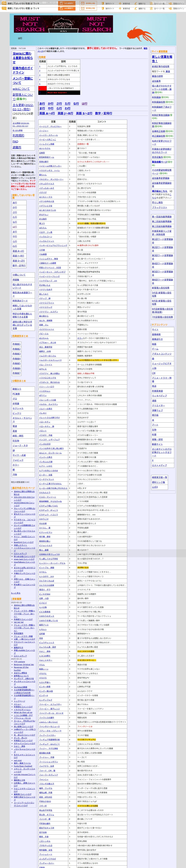This screenshot has width=186, height=868.
Task: Open the 数字・記号行 bold index link
Action: click(104, 114)
